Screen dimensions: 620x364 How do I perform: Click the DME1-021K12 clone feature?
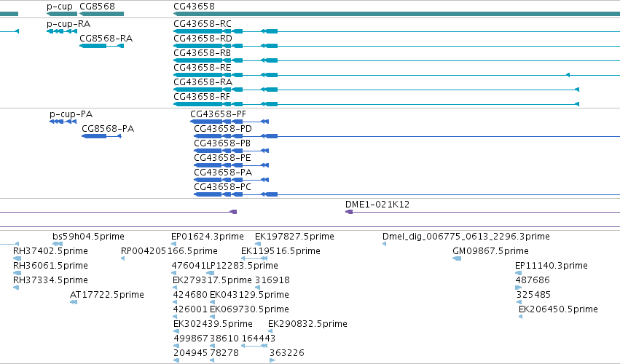pyautogui.click(x=482, y=212)
